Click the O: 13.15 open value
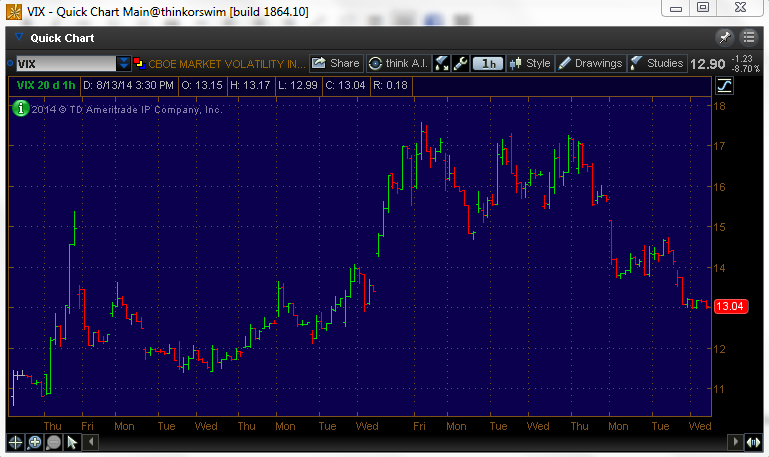This screenshot has height=457, width=769. point(202,85)
